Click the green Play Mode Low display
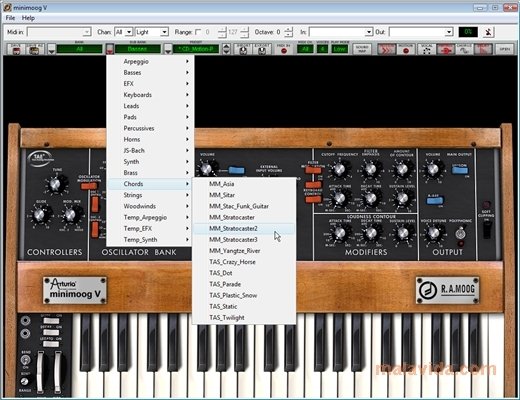The image size is (520, 400). pyautogui.click(x=339, y=49)
